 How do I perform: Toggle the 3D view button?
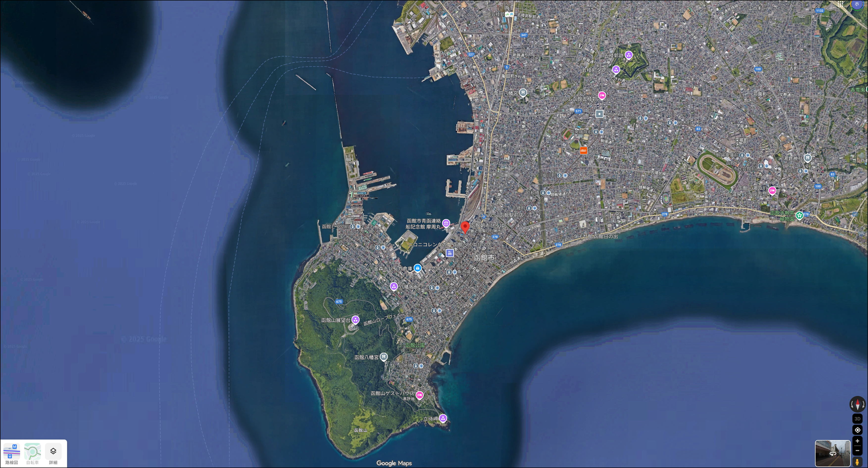tap(857, 419)
